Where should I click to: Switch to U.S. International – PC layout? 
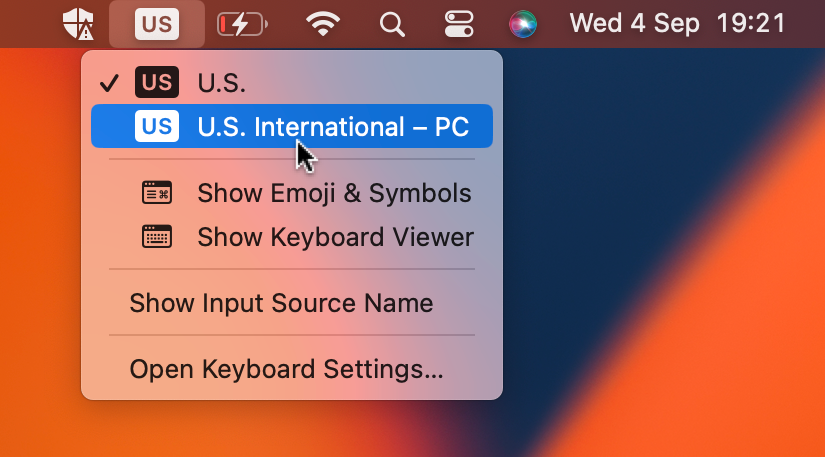(332, 127)
